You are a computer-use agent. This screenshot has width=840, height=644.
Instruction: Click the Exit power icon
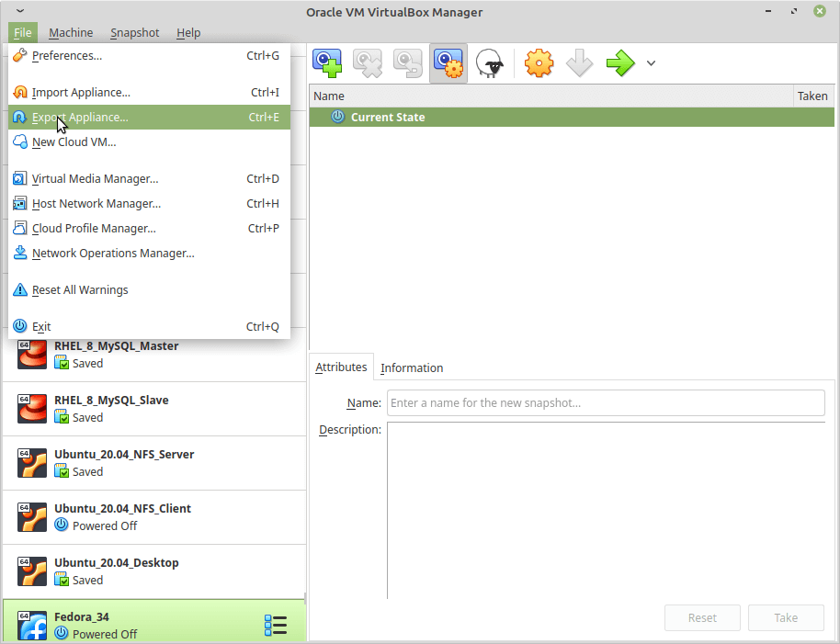pyautogui.click(x=20, y=326)
